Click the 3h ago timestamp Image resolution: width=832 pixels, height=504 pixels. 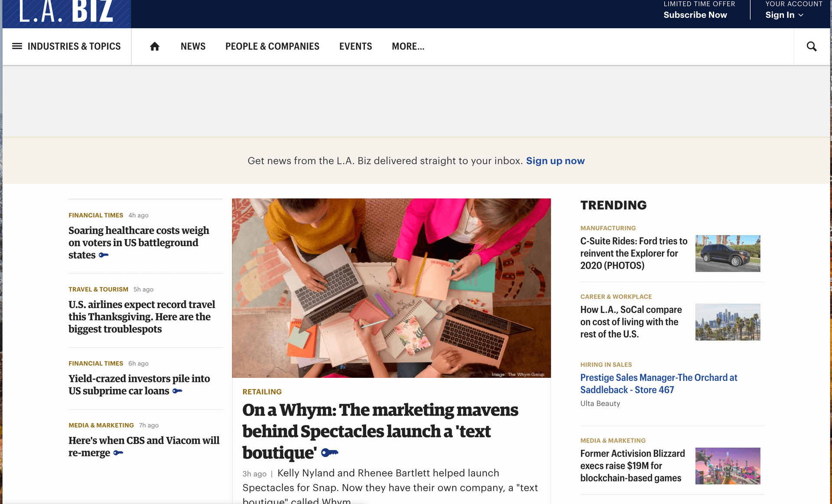pos(254,474)
